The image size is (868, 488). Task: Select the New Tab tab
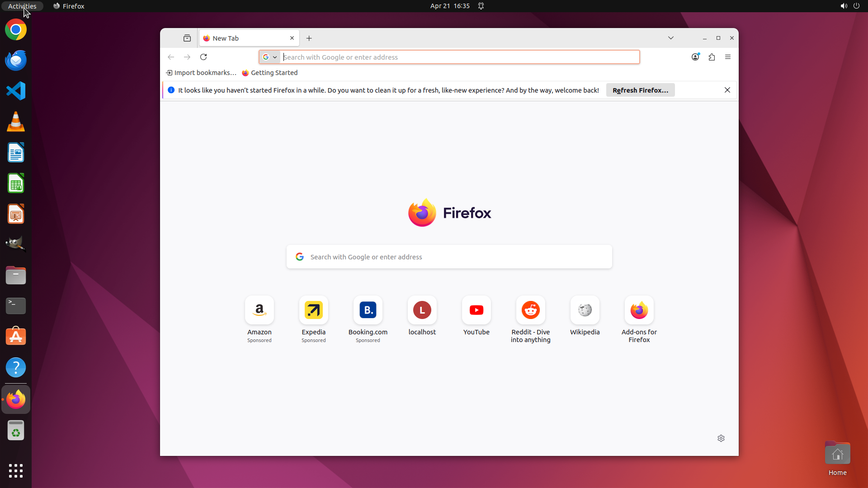[x=244, y=38]
